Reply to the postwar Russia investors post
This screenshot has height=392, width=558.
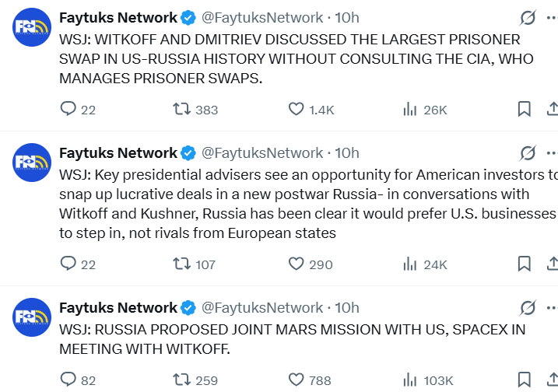pyautogui.click(x=68, y=264)
